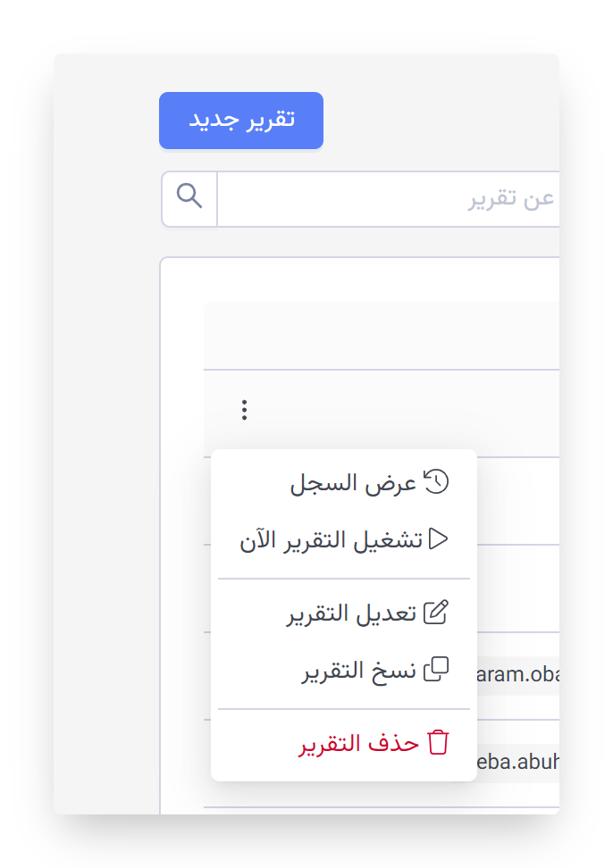613x868 pixels.
Task: Click the eba.abuh email cell
Action: tap(517, 763)
